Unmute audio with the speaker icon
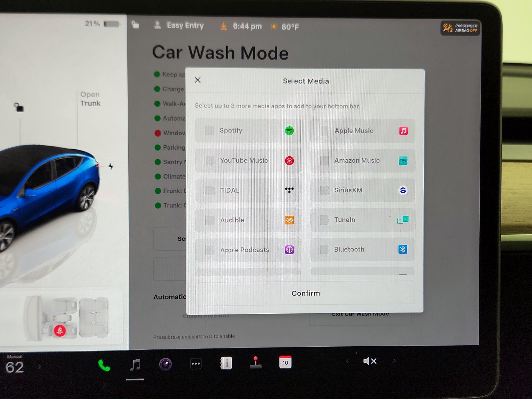This screenshot has width=532, height=399. (370, 361)
